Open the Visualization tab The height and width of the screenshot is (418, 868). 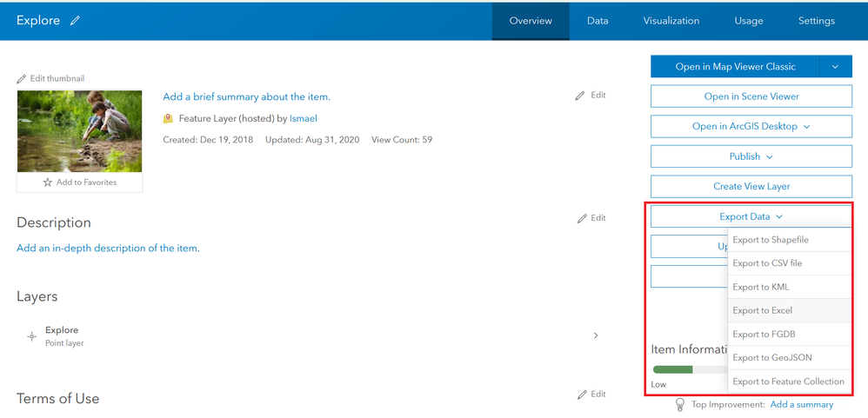(x=671, y=21)
